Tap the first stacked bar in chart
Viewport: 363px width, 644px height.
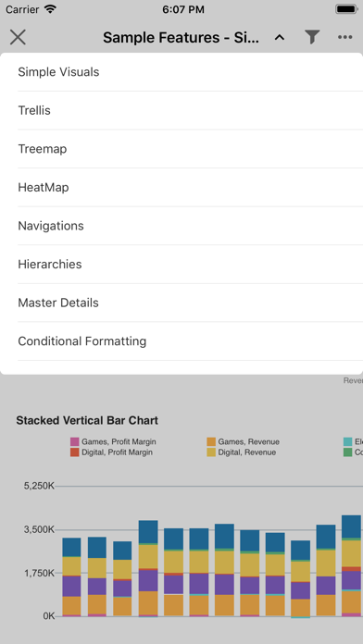pos(71,577)
